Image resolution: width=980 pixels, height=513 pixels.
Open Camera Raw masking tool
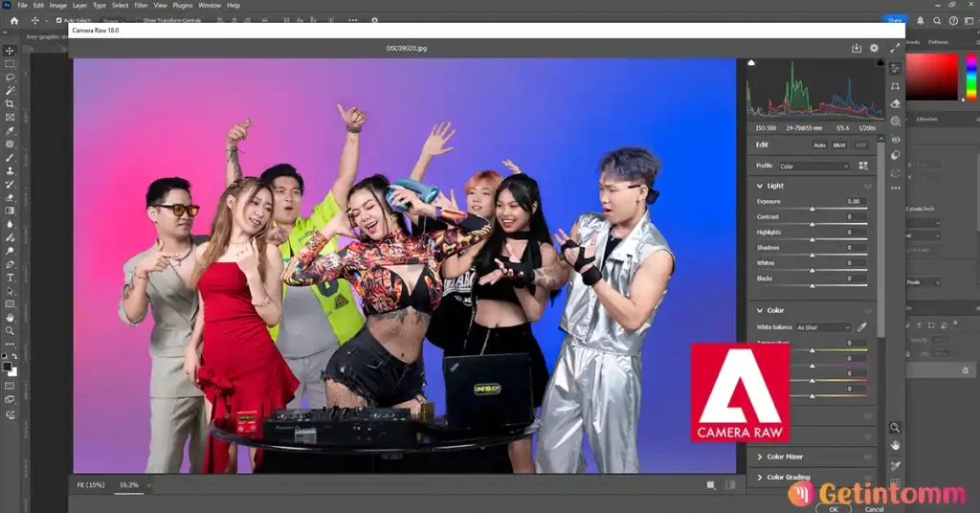[x=895, y=122]
